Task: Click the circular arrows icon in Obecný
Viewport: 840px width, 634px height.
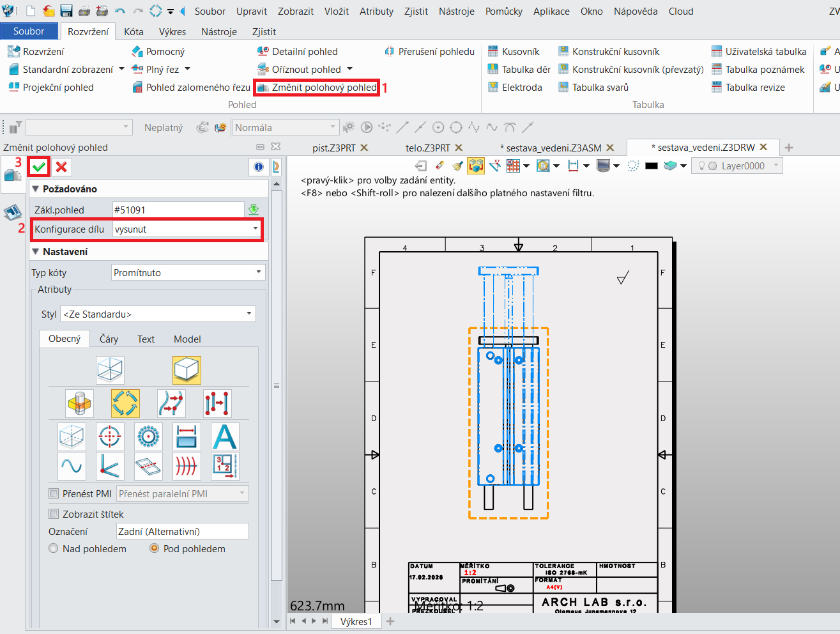Action: coord(125,403)
